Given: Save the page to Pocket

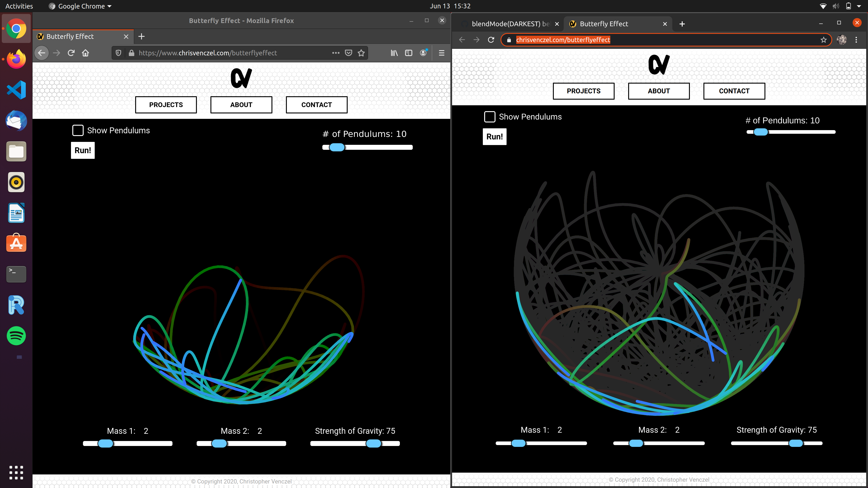Looking at the screenshot, I should (348, 53).
